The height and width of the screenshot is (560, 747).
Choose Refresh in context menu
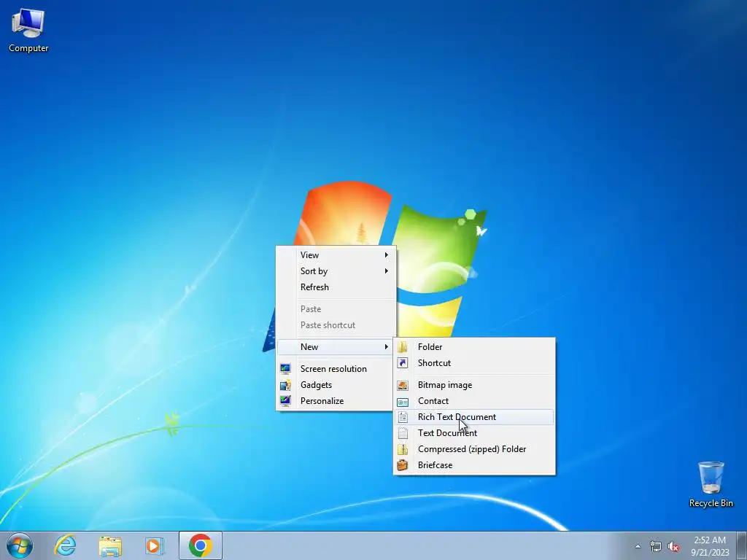tap(336, 287)
